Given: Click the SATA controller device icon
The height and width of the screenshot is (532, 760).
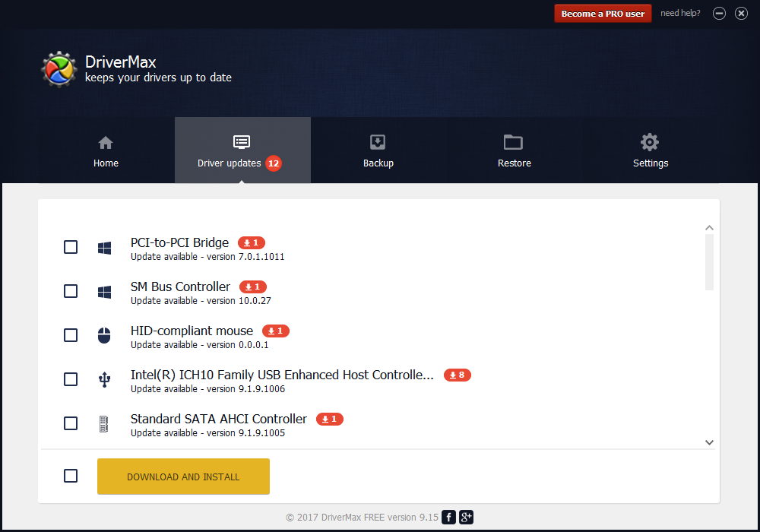Looking at the screenshot, I should (103, 424).
